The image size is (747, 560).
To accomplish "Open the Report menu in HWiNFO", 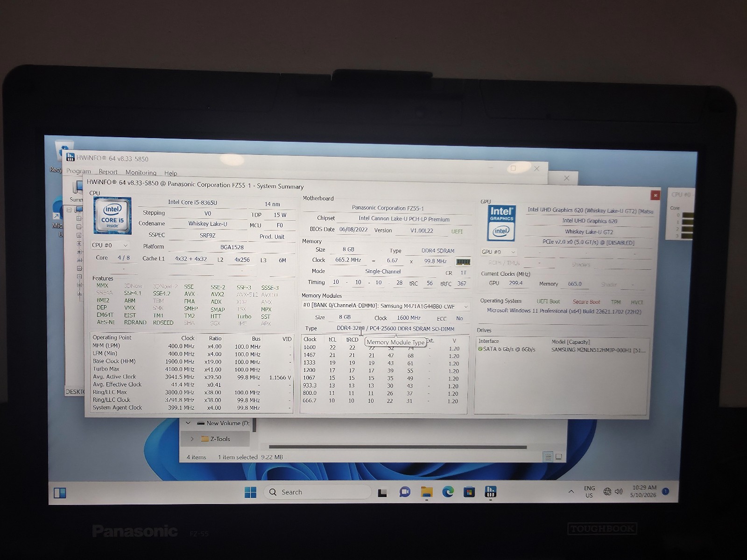I will (108, 172).
